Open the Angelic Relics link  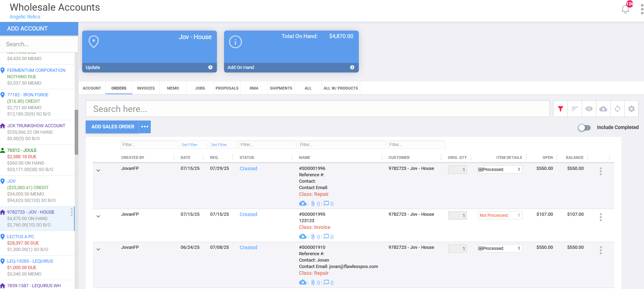25,17
